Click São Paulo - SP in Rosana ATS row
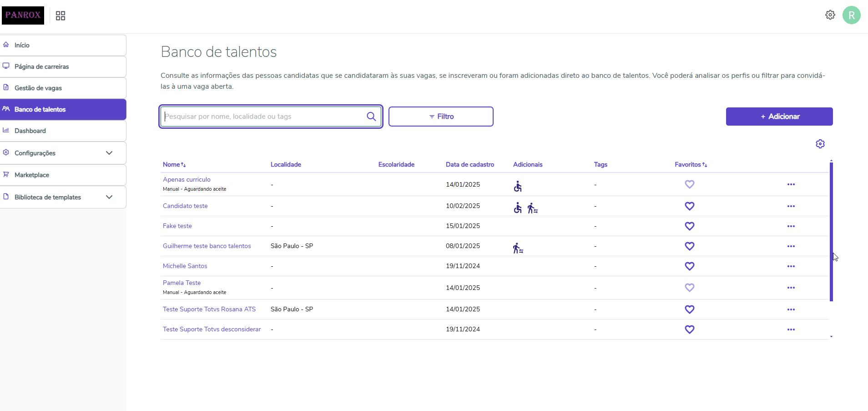Screen dimensions: 868x411 pyautogui.click(x=292, y=310)
